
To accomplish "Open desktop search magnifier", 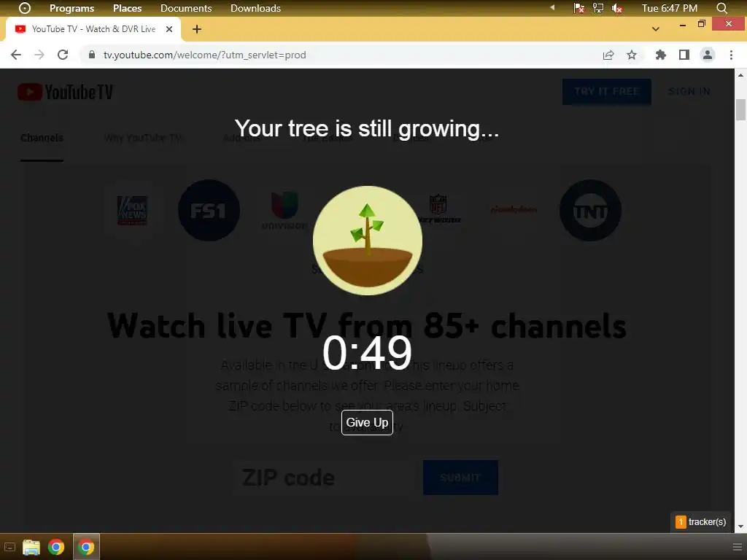I will 721,8.
